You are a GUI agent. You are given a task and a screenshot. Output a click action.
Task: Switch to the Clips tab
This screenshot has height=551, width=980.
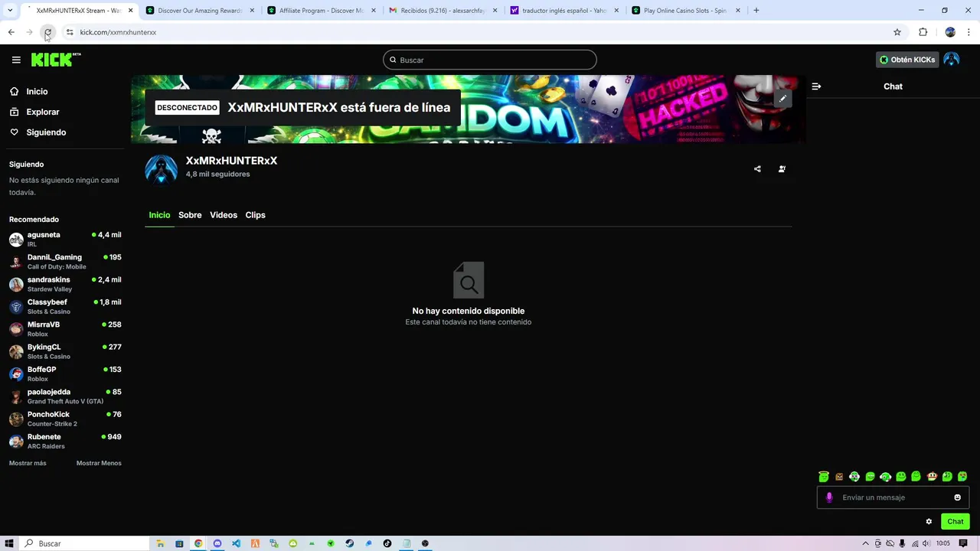[255, 215]
